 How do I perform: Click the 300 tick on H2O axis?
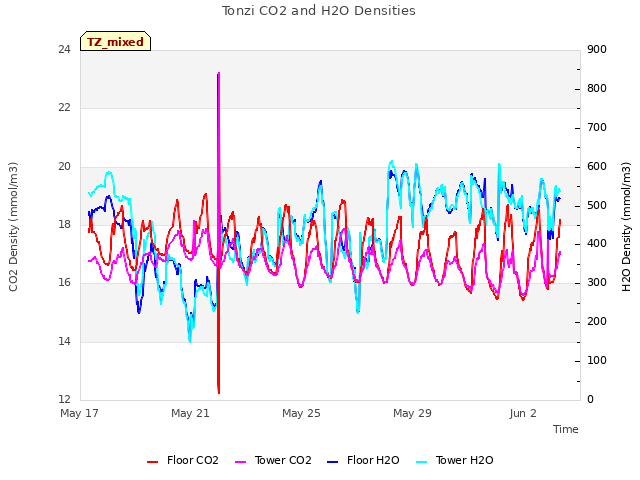(x=597, y=282)
